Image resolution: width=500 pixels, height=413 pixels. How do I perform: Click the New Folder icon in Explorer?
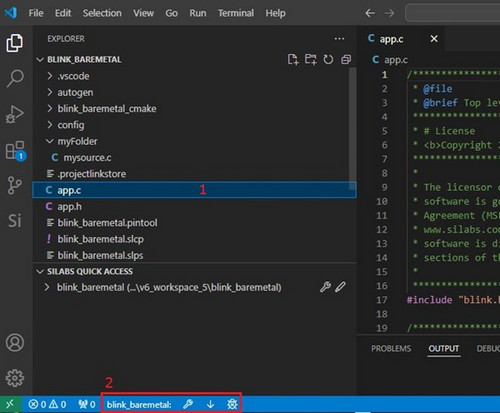[311, 59]
